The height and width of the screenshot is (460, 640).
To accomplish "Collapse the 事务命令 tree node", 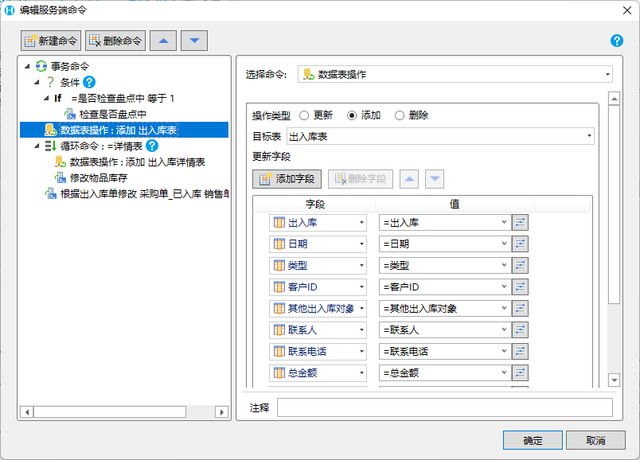I will 27,66.
